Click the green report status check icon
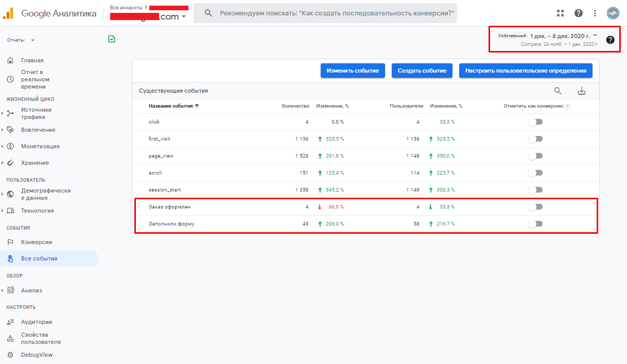Screen dimensions: 627x364 coord(112,39)
